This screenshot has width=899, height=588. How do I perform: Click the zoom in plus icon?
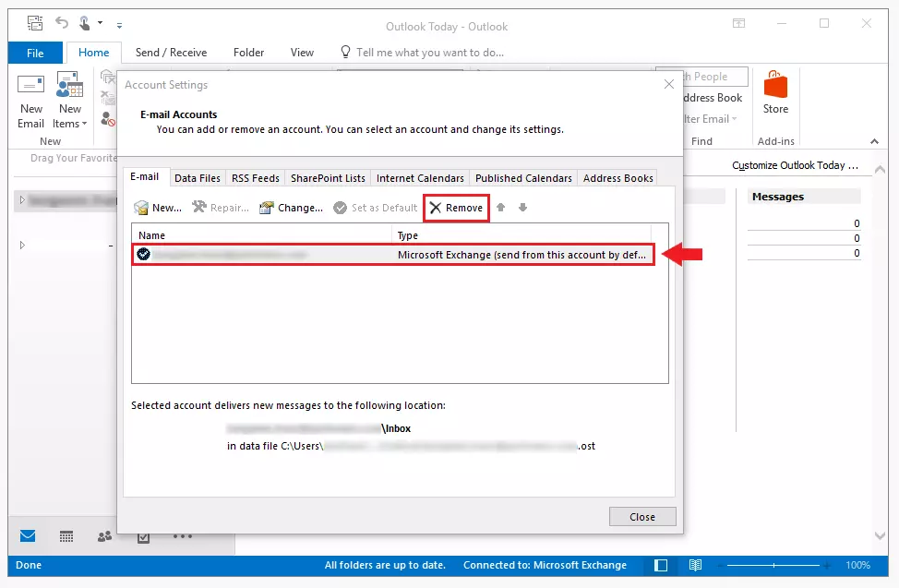tap(827, 566)
